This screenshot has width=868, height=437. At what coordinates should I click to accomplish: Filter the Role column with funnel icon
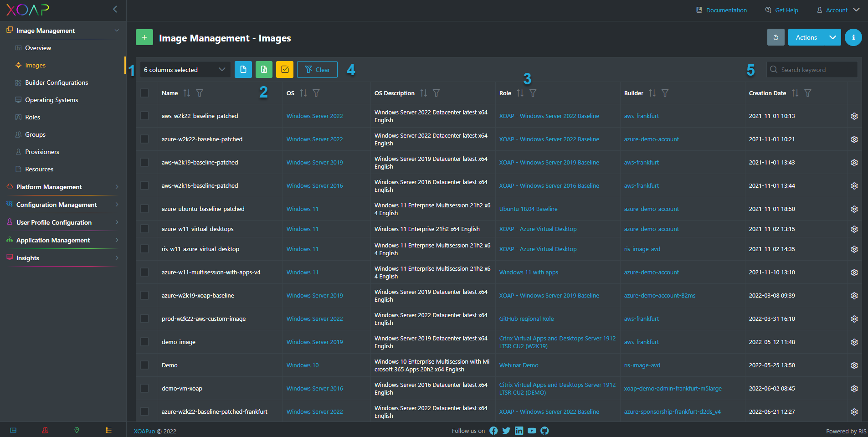pyautogui.click(x=533, y=93)
